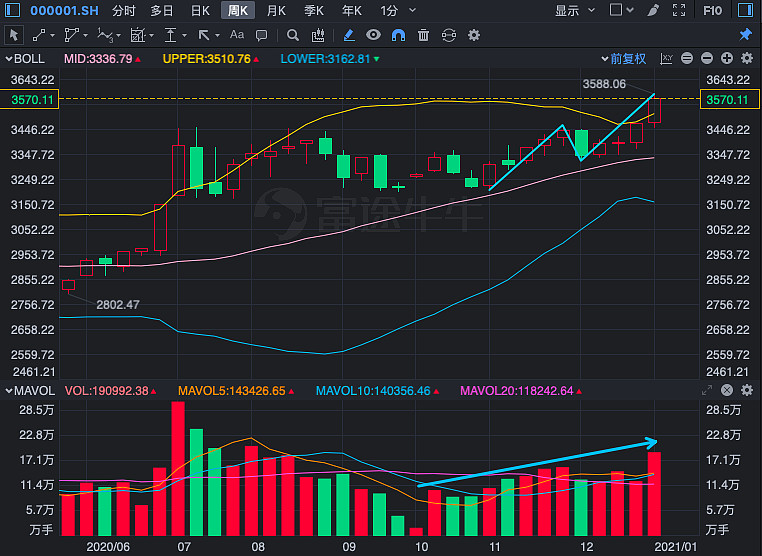Click the tallest red July volume bar
The height and width of the screenshot is (556, 762).
(x=178, y=469)
